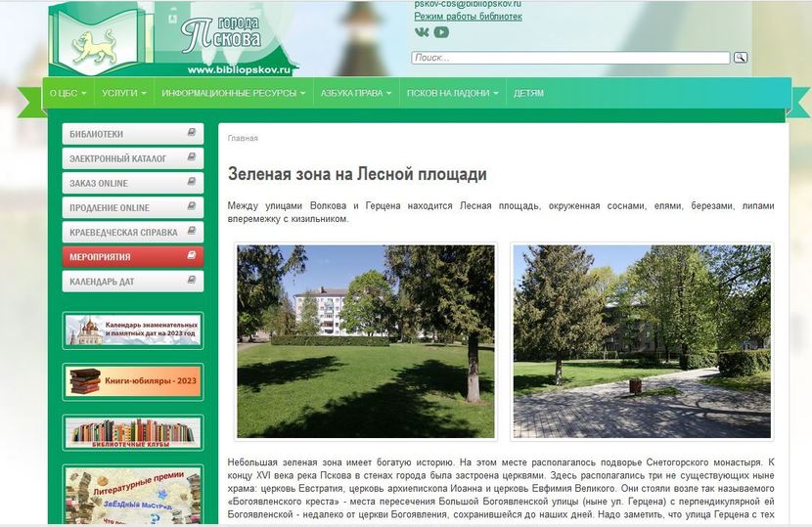Expand Псков на ладони dropdown
812x527 pixels.
(453, 93)
